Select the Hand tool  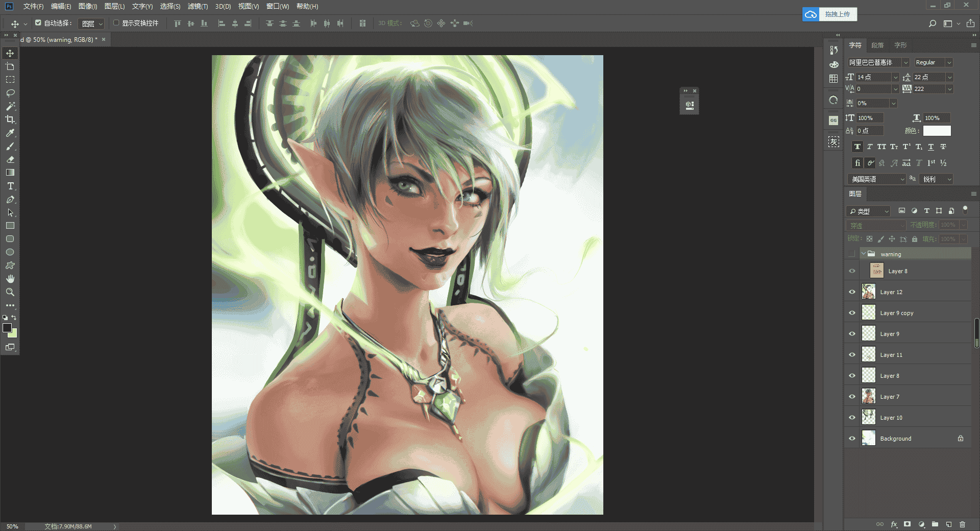(x=10, y=279)
